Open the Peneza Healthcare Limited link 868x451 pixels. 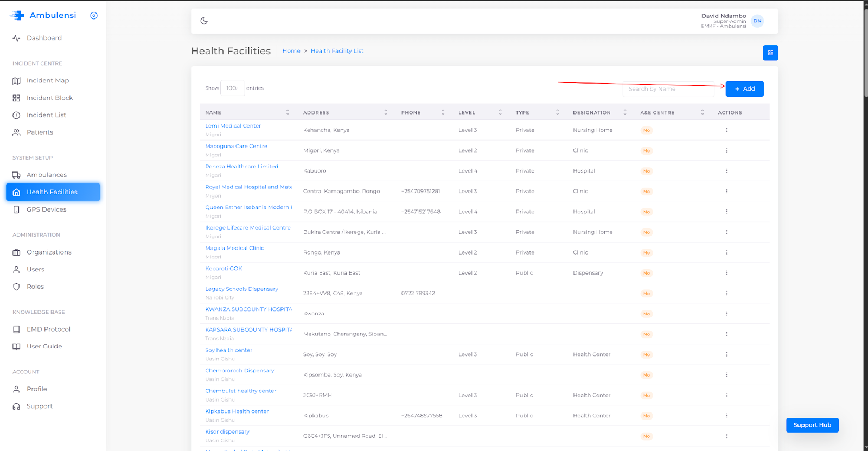pyautogui.click(x=241, y=167)
